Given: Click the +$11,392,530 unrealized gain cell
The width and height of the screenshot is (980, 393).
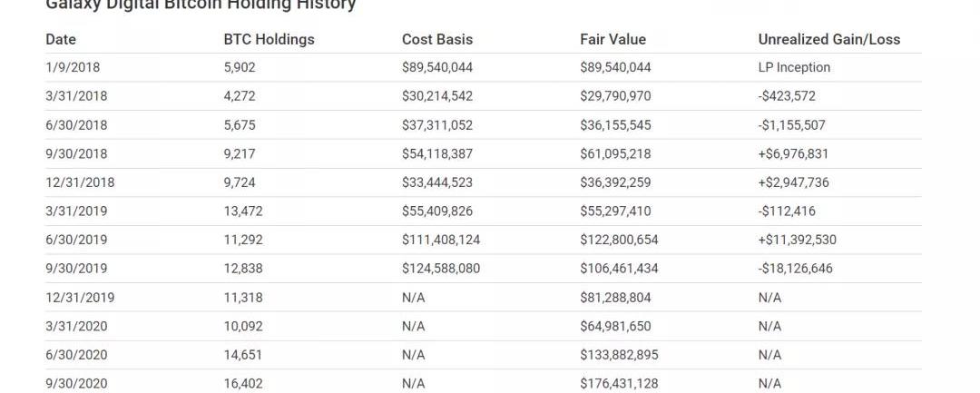Looking at the screenshot, I should [797, 240].
